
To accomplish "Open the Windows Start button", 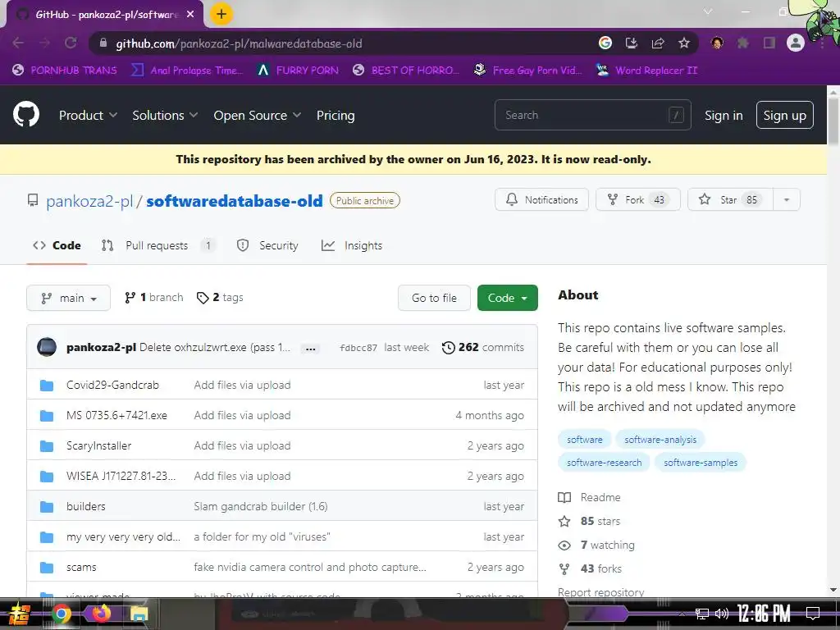I will (x=19, y=614).
